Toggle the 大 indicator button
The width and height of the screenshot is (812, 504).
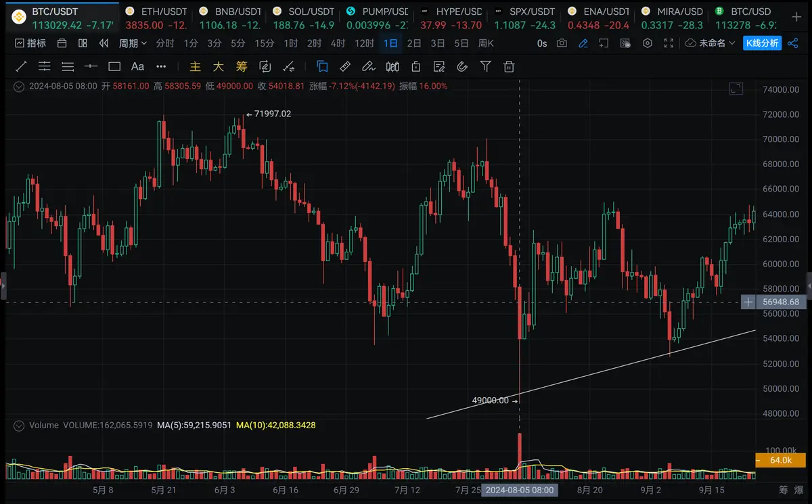218,67
